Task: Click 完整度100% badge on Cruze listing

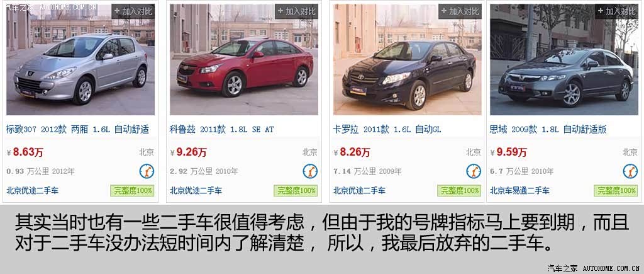Action: [x=296, y=190]
